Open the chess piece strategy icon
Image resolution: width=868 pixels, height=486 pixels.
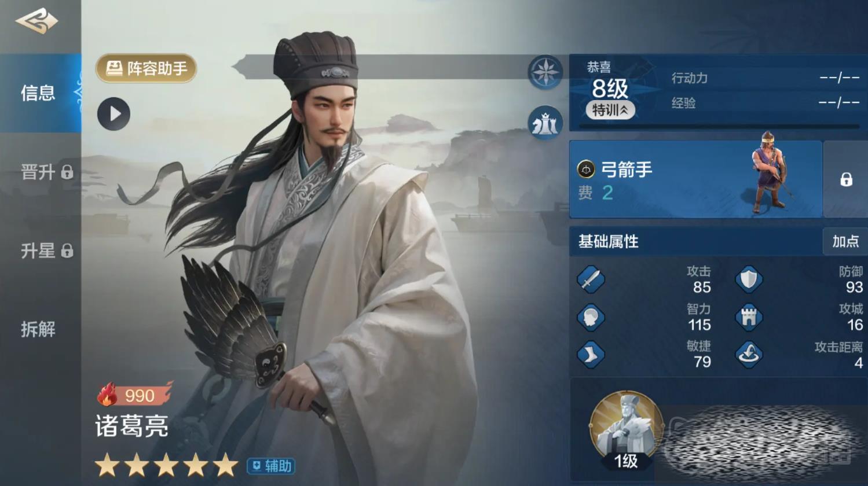(x=545, y=123)
